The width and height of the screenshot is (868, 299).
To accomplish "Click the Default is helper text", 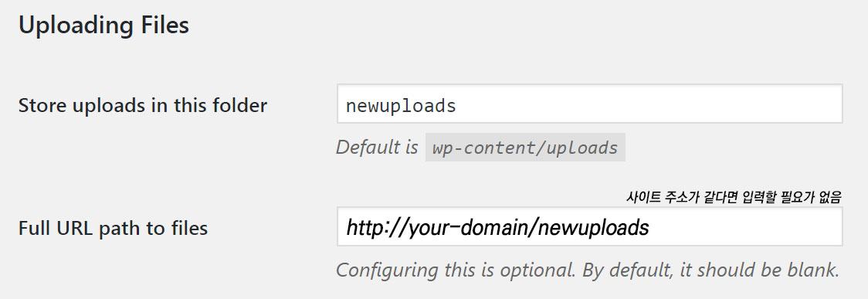I will coord(377,148).
